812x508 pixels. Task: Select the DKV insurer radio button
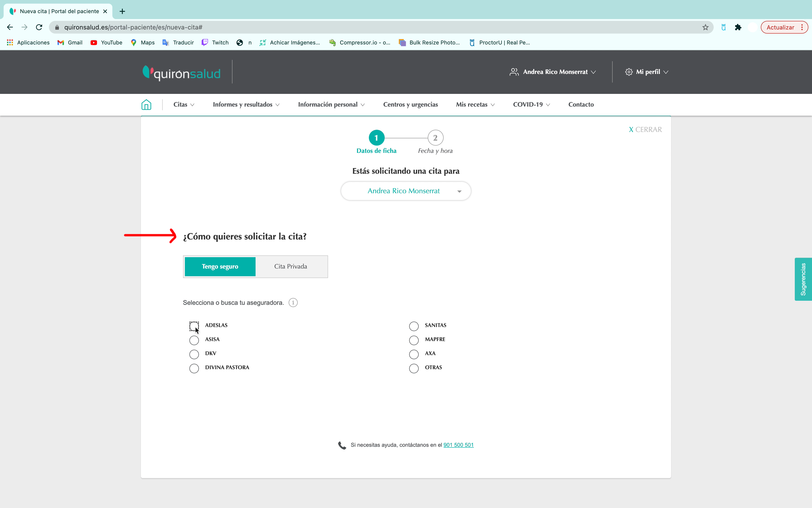coord(194,354)
